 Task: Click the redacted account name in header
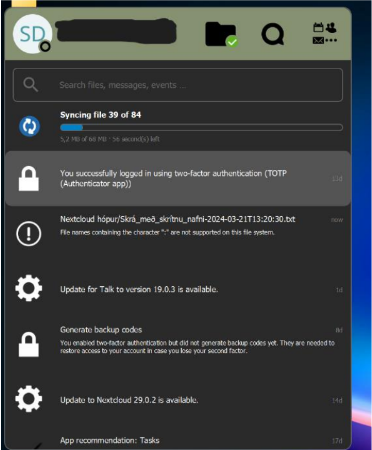pyautogui.click(x=115, y=31)
